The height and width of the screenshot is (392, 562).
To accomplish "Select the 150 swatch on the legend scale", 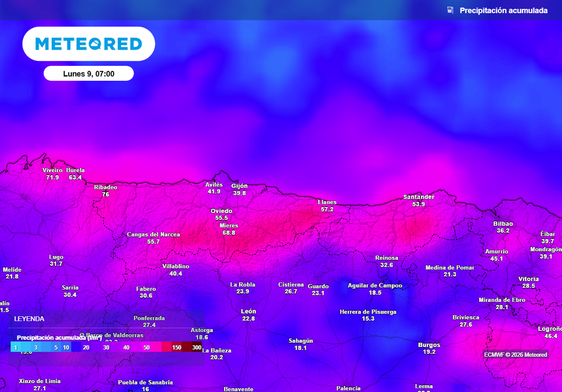I will point(177,347).
